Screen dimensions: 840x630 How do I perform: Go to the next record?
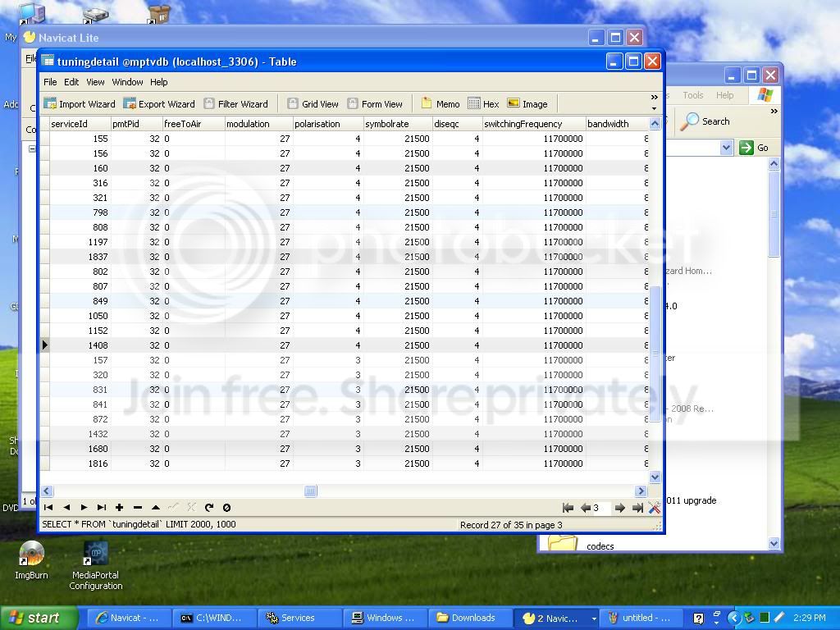(x=84, y=507)
